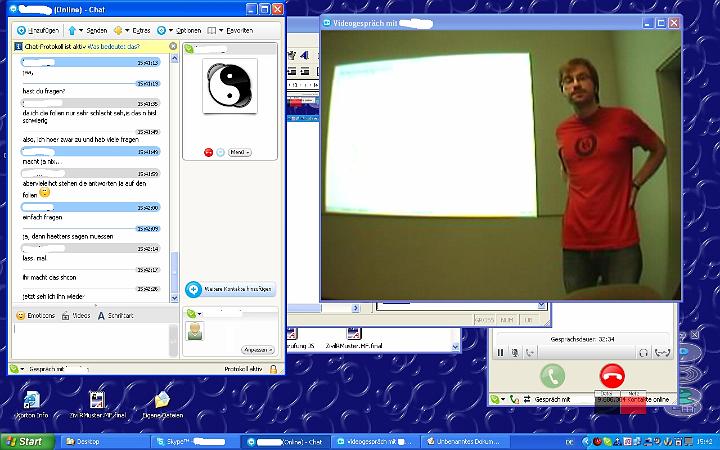Open the Extras menu label

[141, 30]
